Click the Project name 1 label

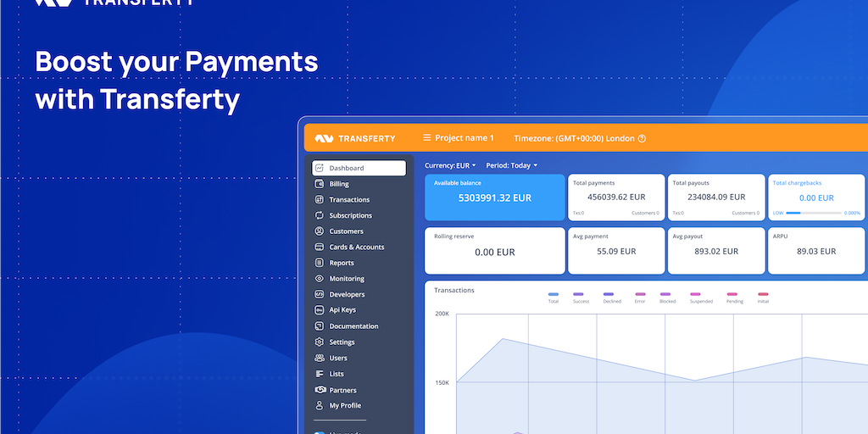point(465,138)
